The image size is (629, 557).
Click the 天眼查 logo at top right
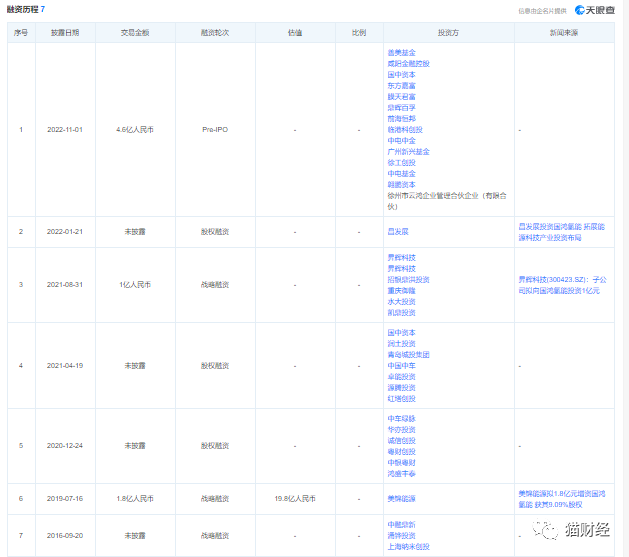(595, 10)
